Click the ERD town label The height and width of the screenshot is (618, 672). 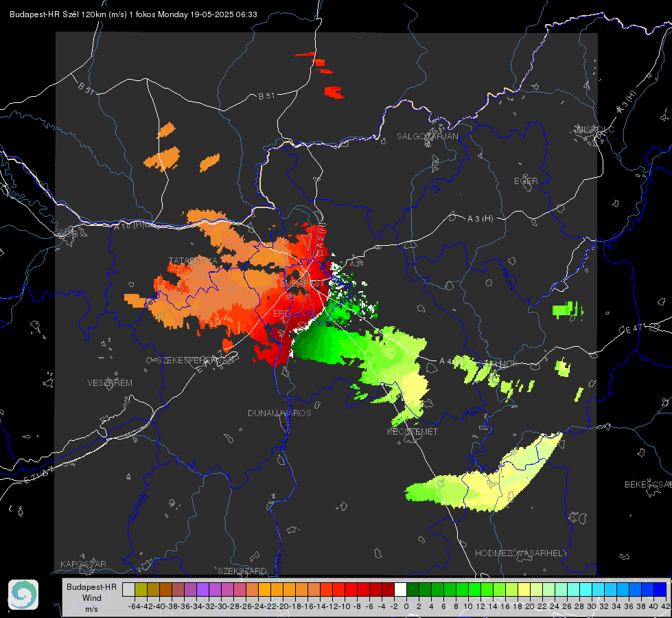(x=281, y=314)
